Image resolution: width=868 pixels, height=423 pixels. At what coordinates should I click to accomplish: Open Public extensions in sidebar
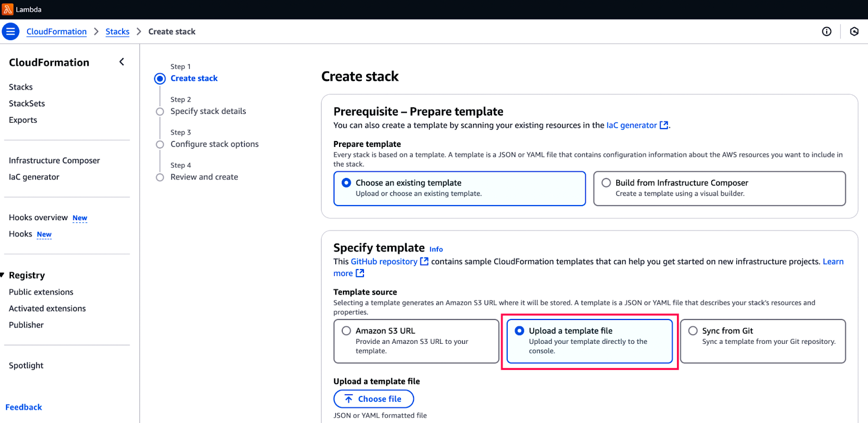[41, 292]
